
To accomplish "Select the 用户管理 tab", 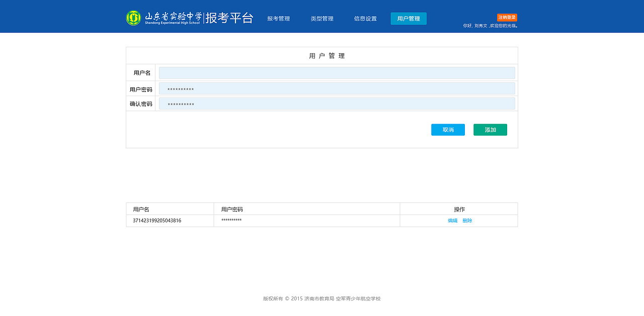I will 409,18.
